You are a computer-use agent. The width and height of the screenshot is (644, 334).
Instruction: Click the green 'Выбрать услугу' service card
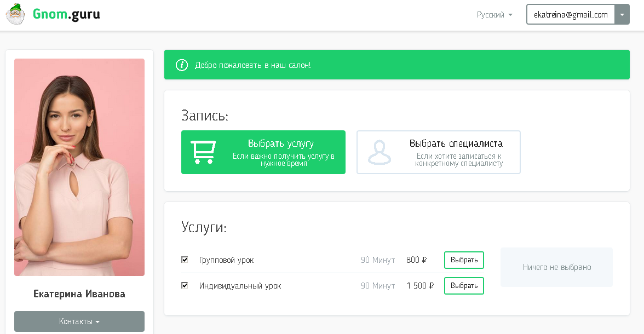(x=263, y=152)
